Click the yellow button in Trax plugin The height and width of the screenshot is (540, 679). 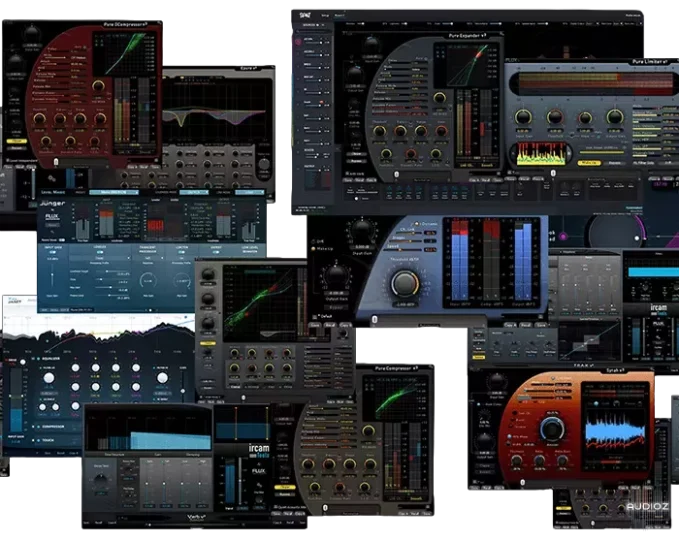click(x=479, y=357)
